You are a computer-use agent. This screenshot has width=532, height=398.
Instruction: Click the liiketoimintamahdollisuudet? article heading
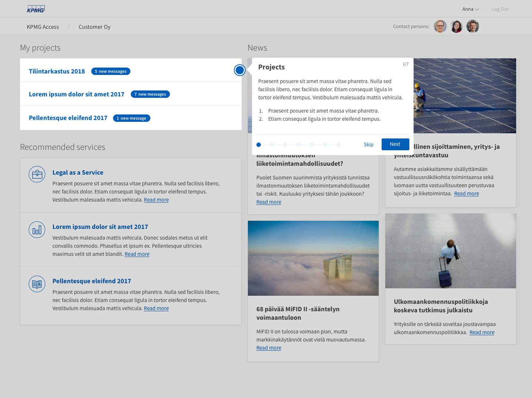tap(300, 164)
